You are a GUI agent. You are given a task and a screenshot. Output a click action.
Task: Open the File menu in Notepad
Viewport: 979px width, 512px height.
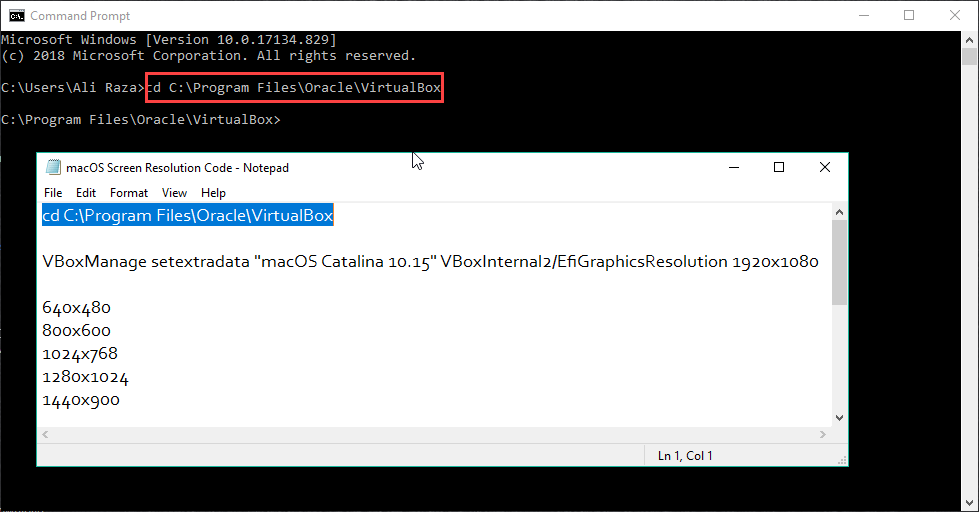pyautogui.click(x=53, y=193)
